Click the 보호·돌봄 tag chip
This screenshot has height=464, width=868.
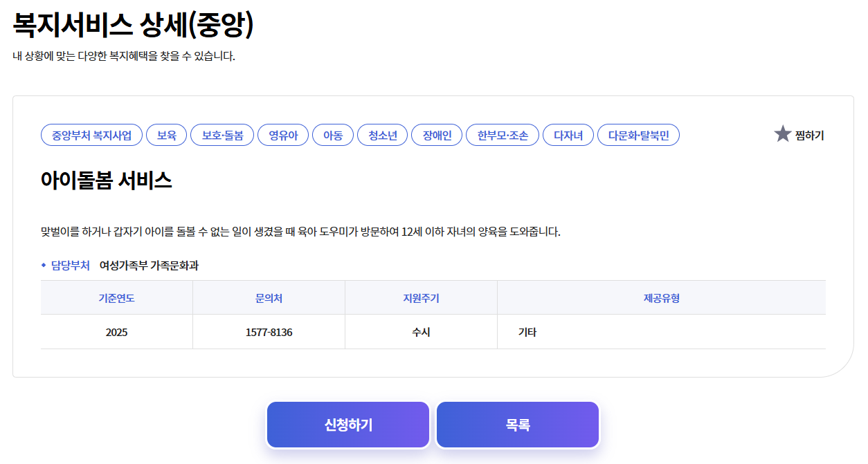click(x=222, y=136)
